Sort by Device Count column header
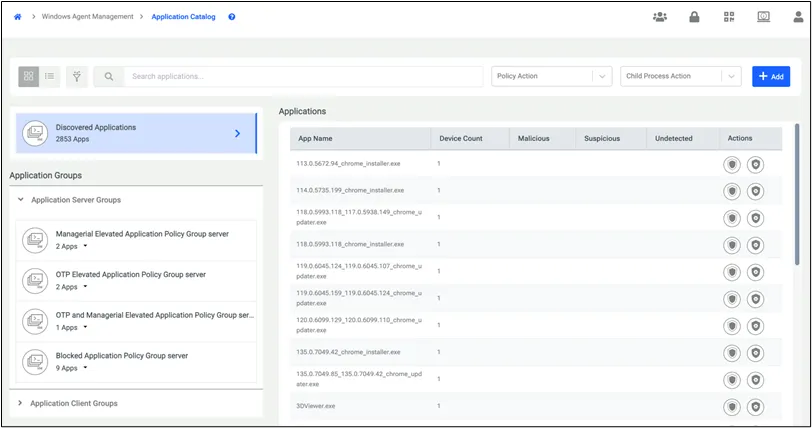 tap(470, 138)
